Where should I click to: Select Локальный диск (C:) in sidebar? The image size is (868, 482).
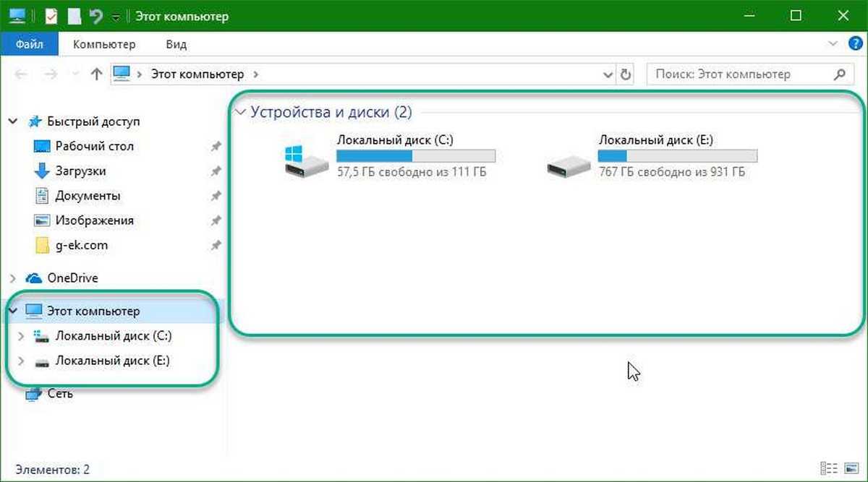click(x=114, y=336)
